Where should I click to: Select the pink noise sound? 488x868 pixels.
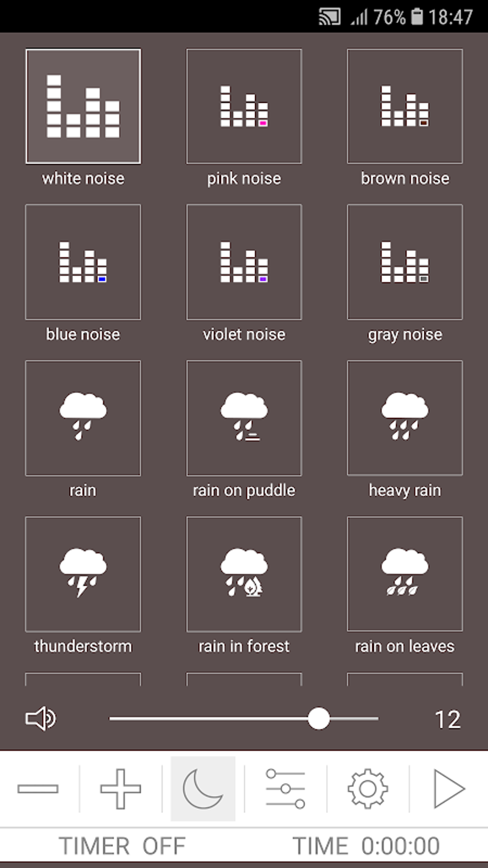coord(244,106)
